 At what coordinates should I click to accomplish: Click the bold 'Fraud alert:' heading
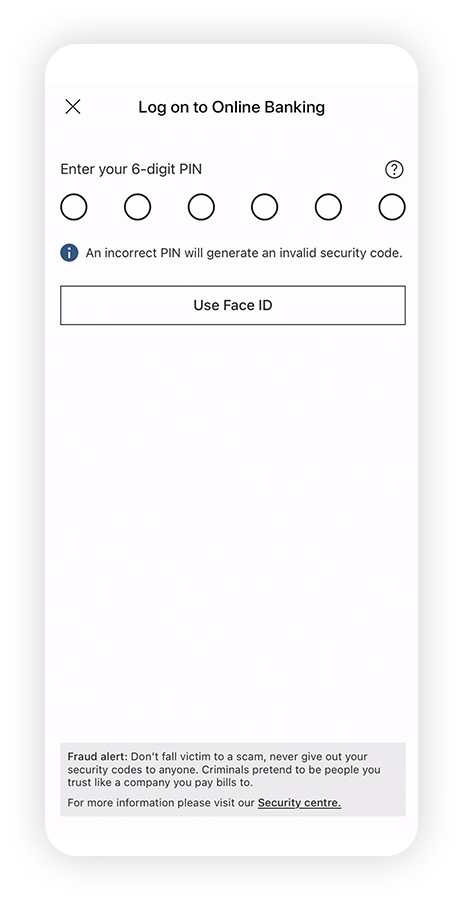[98, 757]
